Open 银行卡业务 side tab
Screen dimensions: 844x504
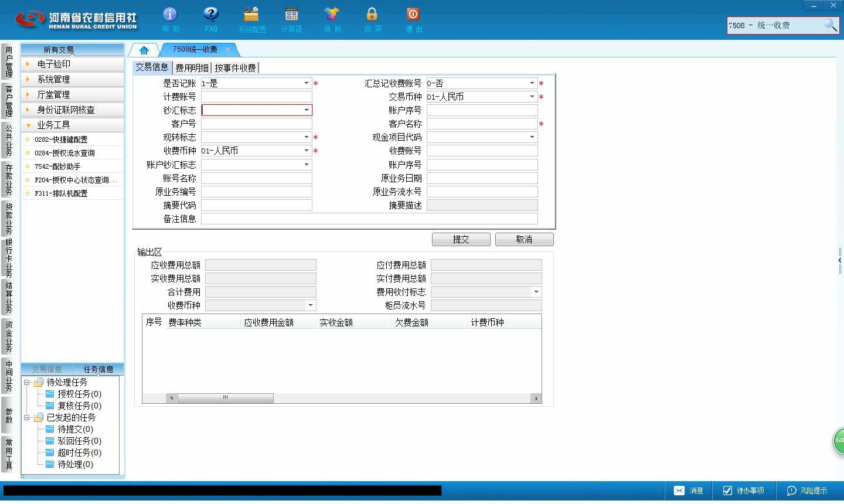[9, 258]
